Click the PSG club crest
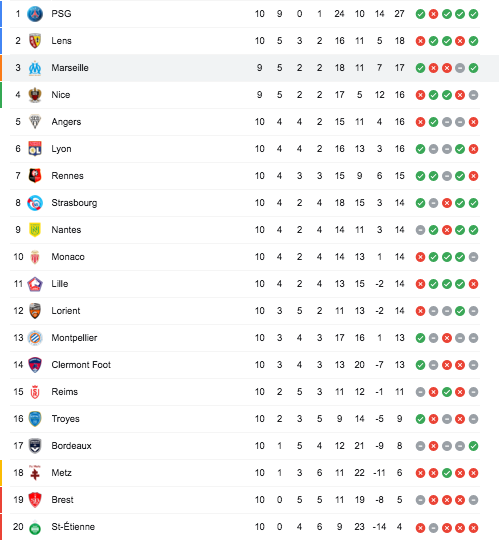The image size is (499, 556). pyautogui.click(x=35, y=14)
